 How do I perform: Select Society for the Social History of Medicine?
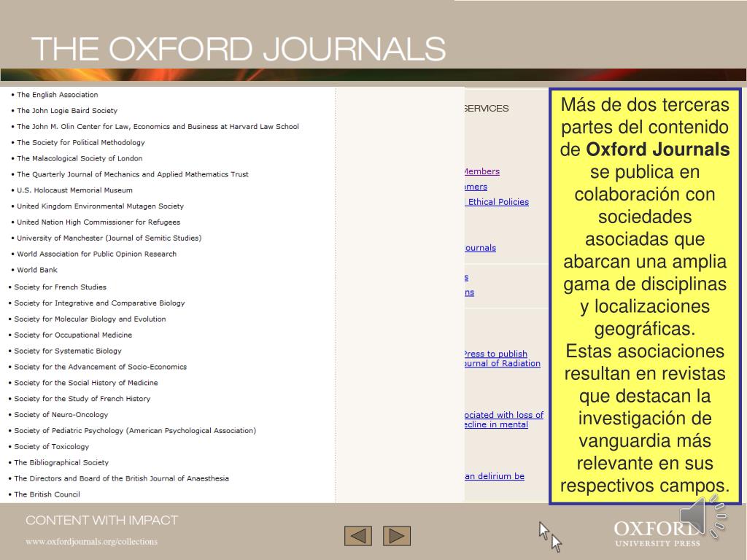pyautogui.click(x=86, y=383)
